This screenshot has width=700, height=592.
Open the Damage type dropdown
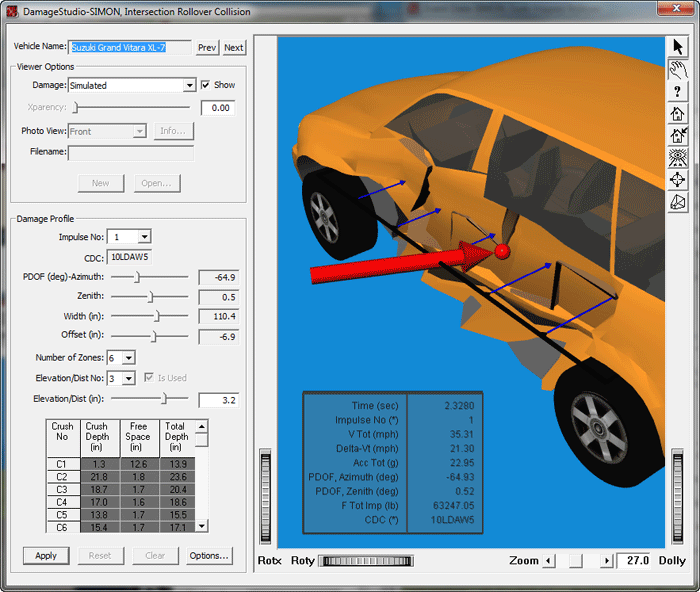pyautogui.click(x=189, y=86)
